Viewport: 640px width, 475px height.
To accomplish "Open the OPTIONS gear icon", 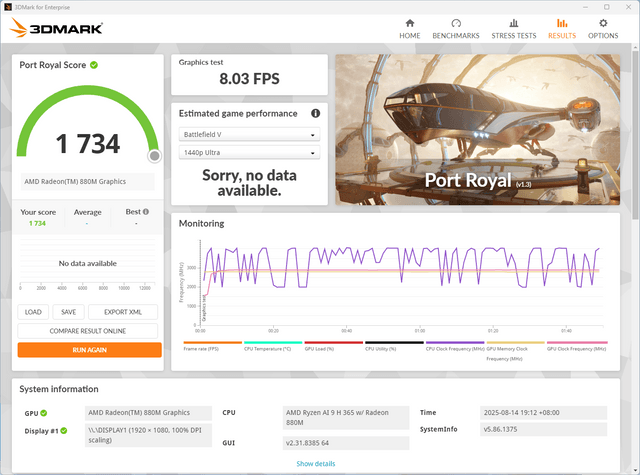I will point(603,23).
